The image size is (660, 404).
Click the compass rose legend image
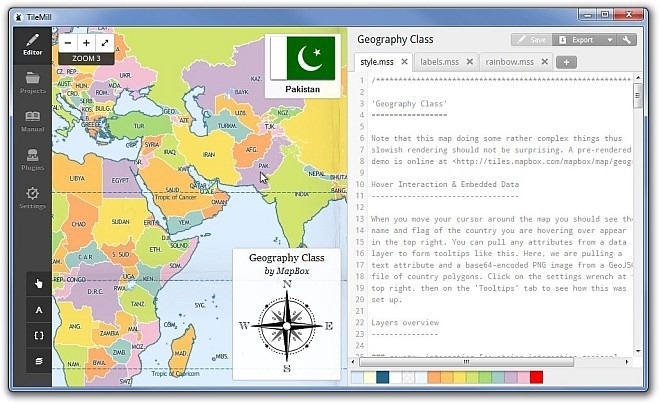[x=287, y=326]
